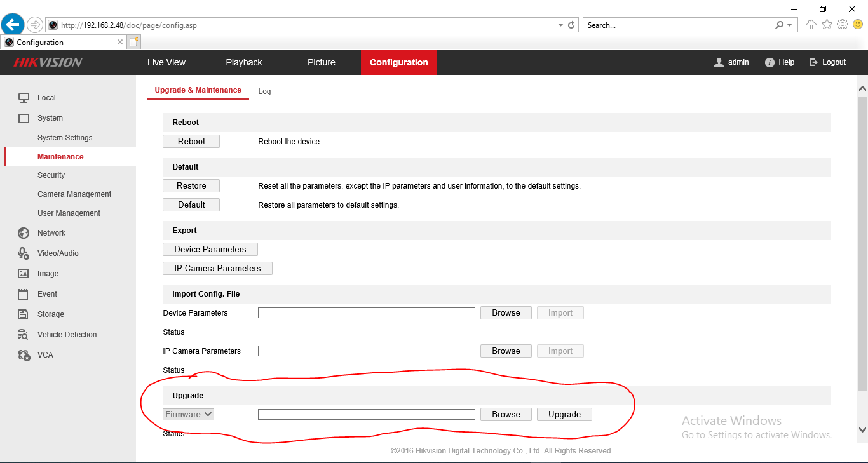Open the Firmware upgrade type dropdown
868x463 pixels.
tap(188, 414)
